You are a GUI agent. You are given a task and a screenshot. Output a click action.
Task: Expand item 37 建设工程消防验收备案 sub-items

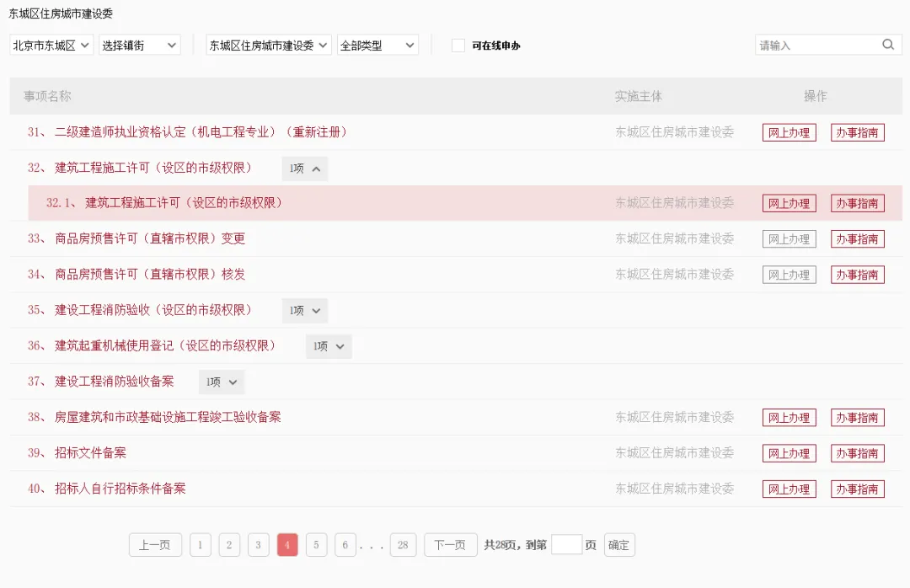click(222, 382)
